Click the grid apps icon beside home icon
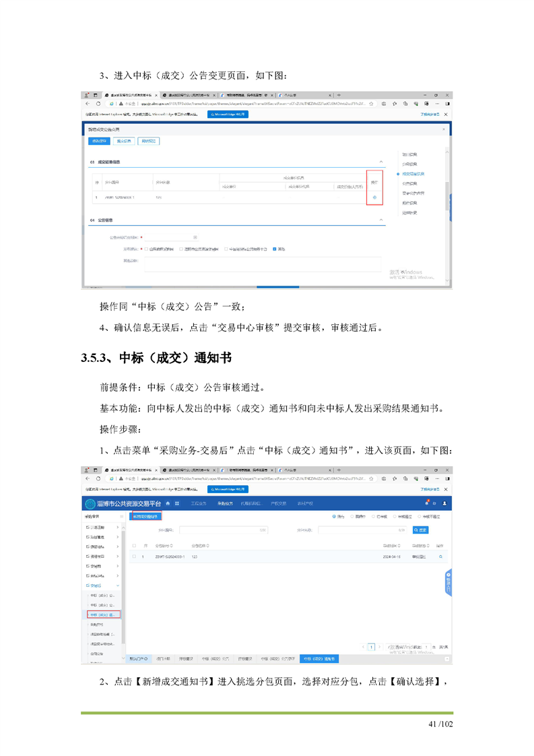 pos(177,503)
